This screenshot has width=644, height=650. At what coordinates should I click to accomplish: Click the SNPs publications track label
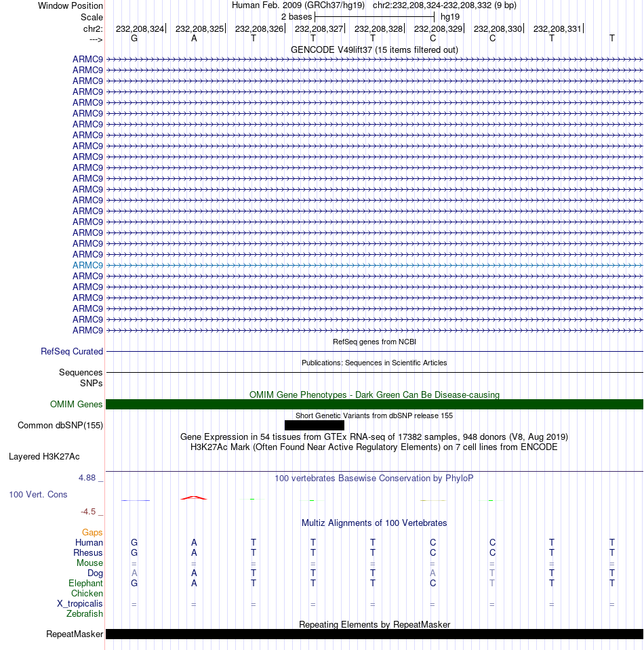point(92,384)
